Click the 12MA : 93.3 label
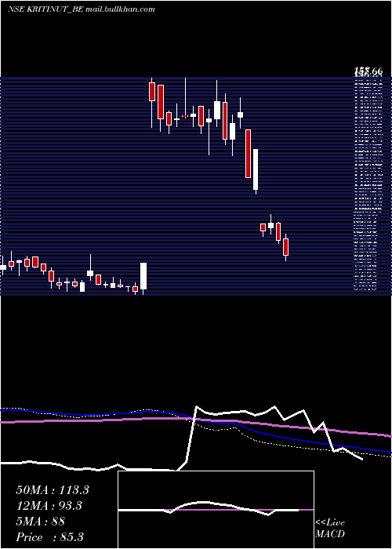Screen dimensions: 392x549 click(x=49, y=506)
